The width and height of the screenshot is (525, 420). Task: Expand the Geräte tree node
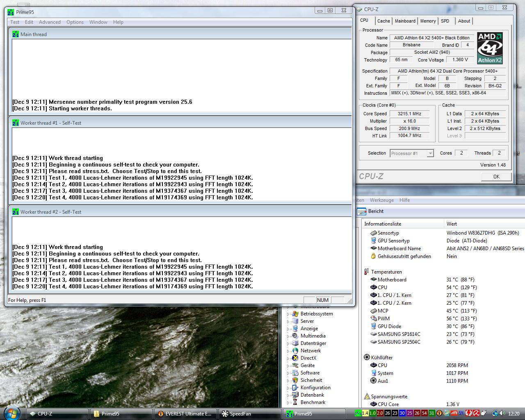[288, 366]
